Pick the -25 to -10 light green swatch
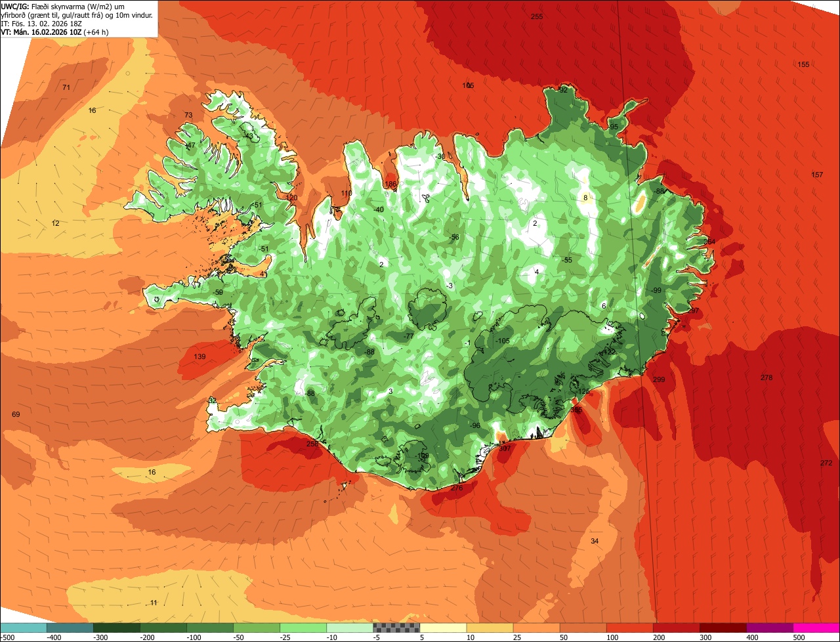This screenshot has width=840, height=642. [x=303, y=628]
